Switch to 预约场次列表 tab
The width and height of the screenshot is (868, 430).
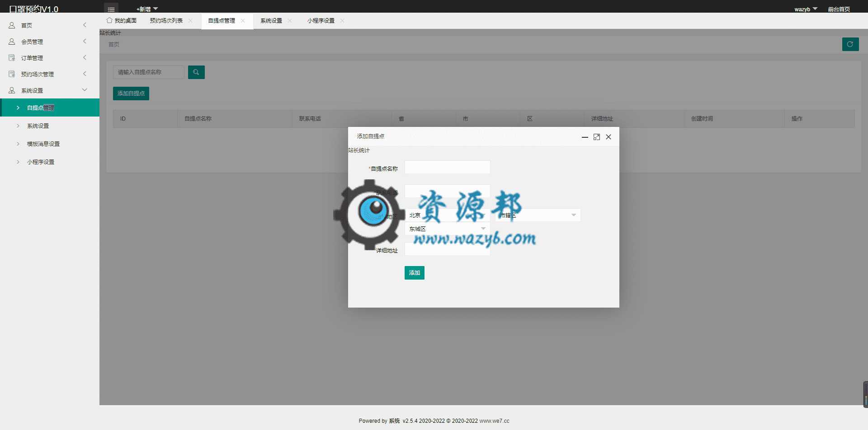click(166, 21)
